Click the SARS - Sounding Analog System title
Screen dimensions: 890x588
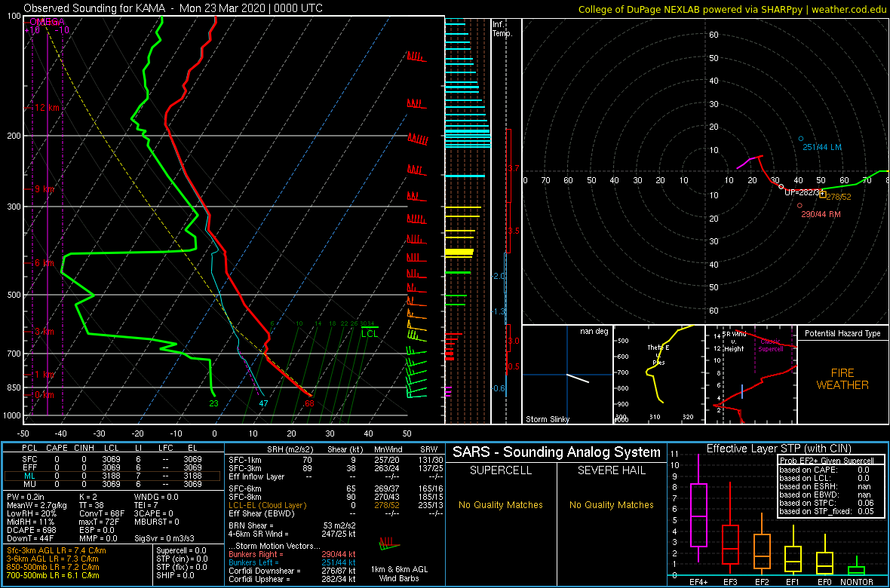point(557,452)
